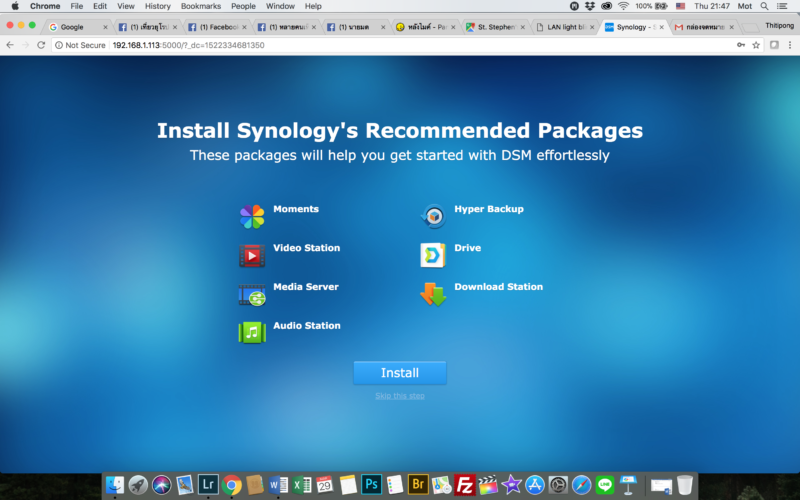Click the Download Station package icon
This screenshot has width=800, height=500.
click(x=433, y=294)
